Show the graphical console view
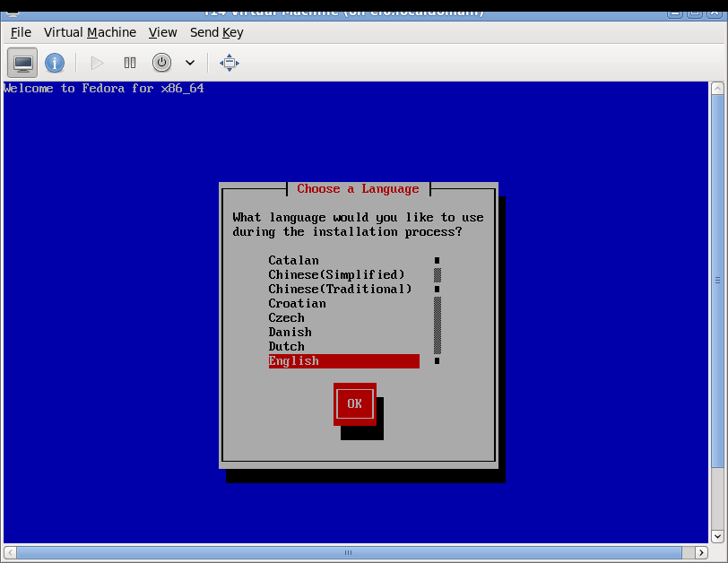Screen dimensions: 728x563 (x=22, y=63)
